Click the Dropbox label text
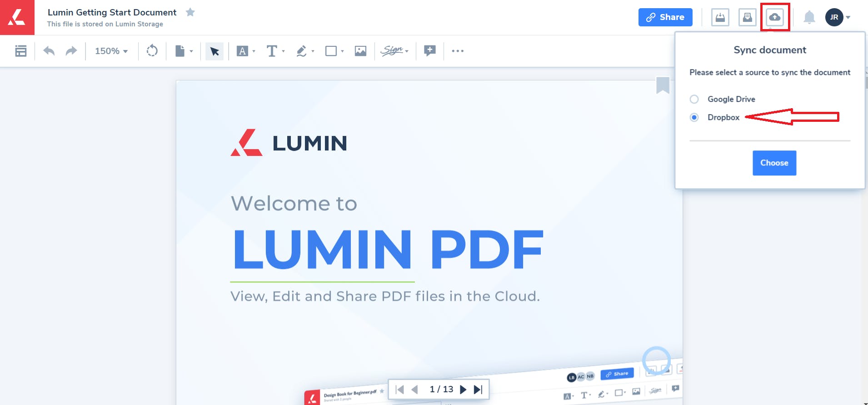Screen dimensions: 868x405 (x=723, y=117)
